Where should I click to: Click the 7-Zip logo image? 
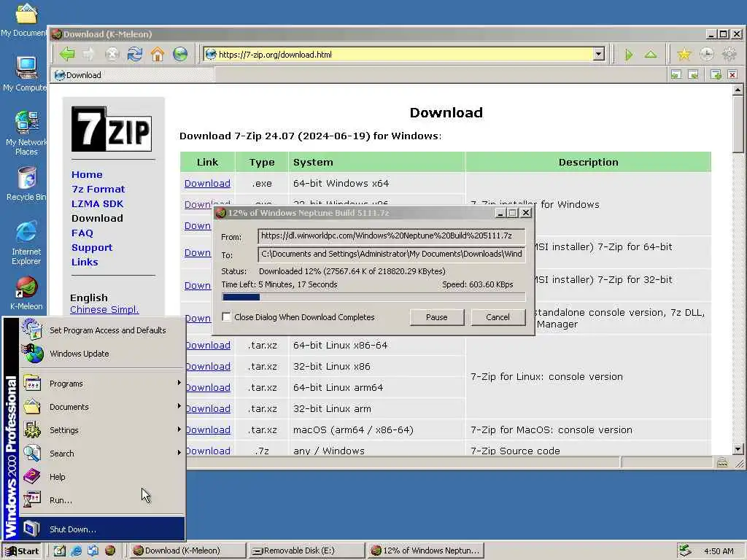(x=112, y=128)
